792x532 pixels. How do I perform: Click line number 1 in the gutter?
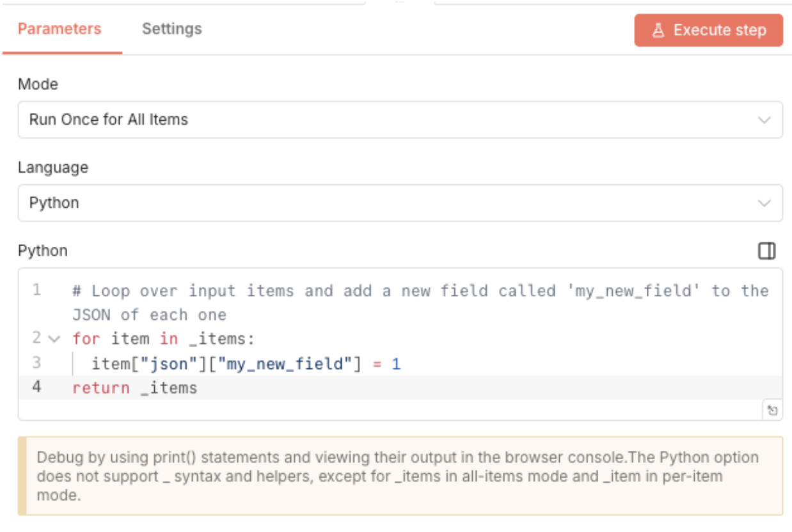pyautogui.click(x=37, y=290)
